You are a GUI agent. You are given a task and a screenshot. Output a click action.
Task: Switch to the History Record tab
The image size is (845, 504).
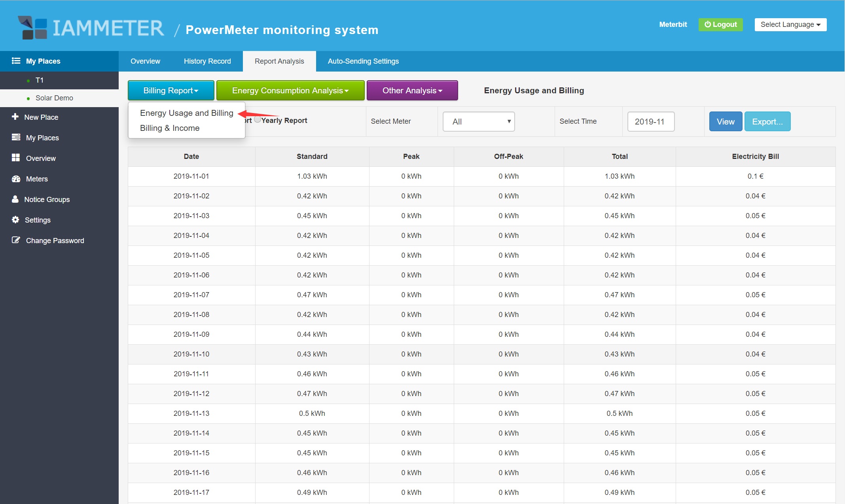pyautogui.click(x=207, y=61)
